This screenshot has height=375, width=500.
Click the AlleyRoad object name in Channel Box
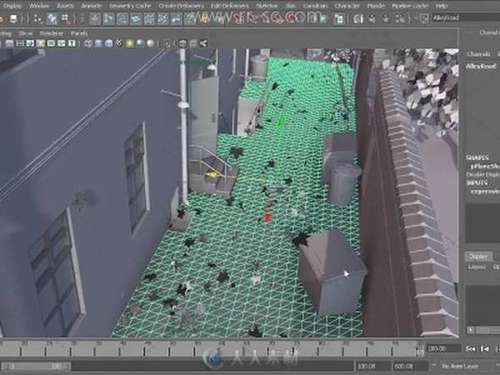coord(481,66)
